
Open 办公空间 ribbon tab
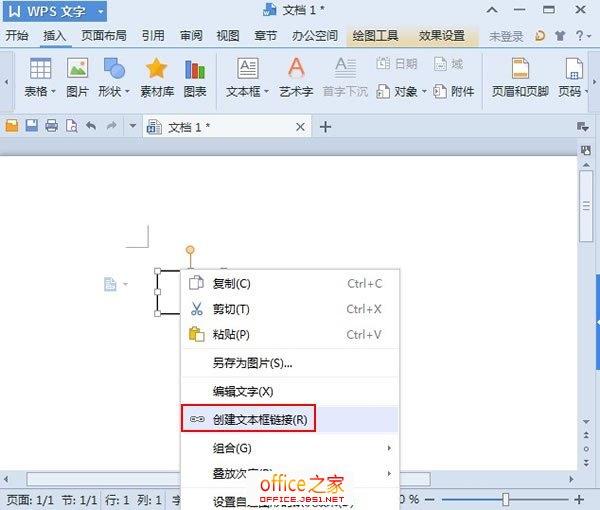315,36
